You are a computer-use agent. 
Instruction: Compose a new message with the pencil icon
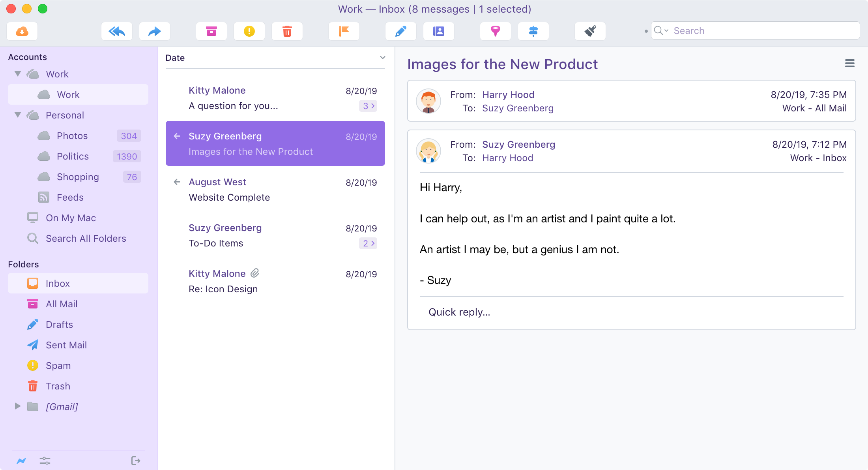[400, 31]
